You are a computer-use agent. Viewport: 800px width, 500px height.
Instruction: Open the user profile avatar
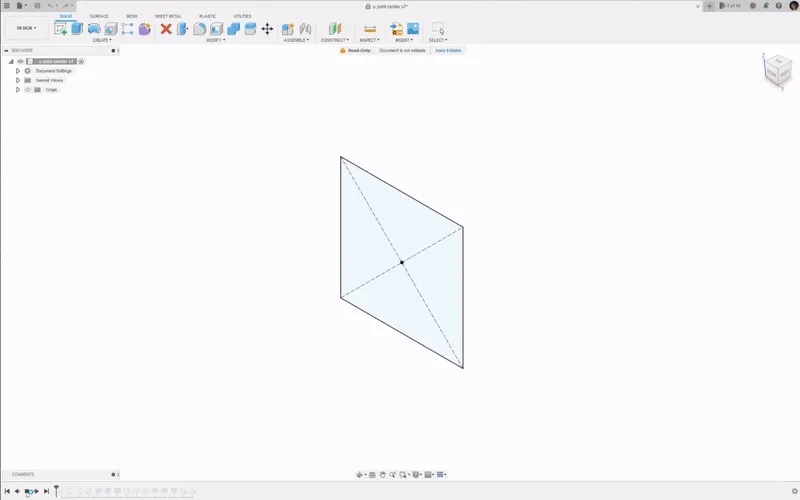click(x=794, y=6)
